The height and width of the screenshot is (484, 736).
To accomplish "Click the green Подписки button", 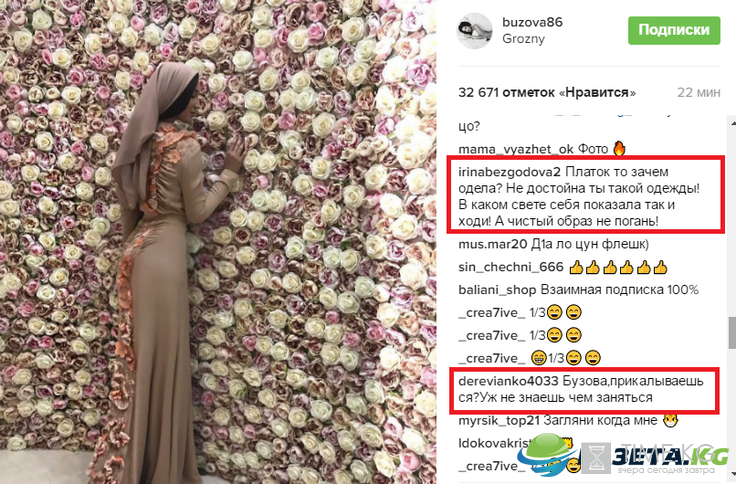I will point(674,31).
